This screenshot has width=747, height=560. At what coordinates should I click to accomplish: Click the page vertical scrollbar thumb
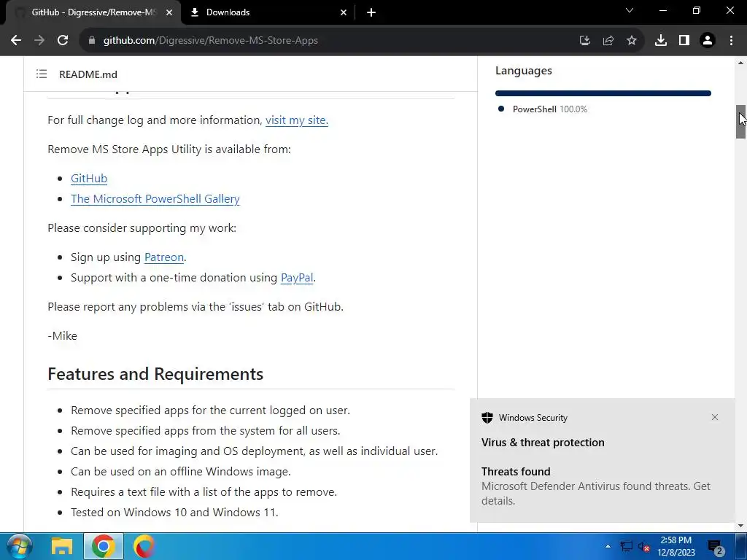[740, 122]
